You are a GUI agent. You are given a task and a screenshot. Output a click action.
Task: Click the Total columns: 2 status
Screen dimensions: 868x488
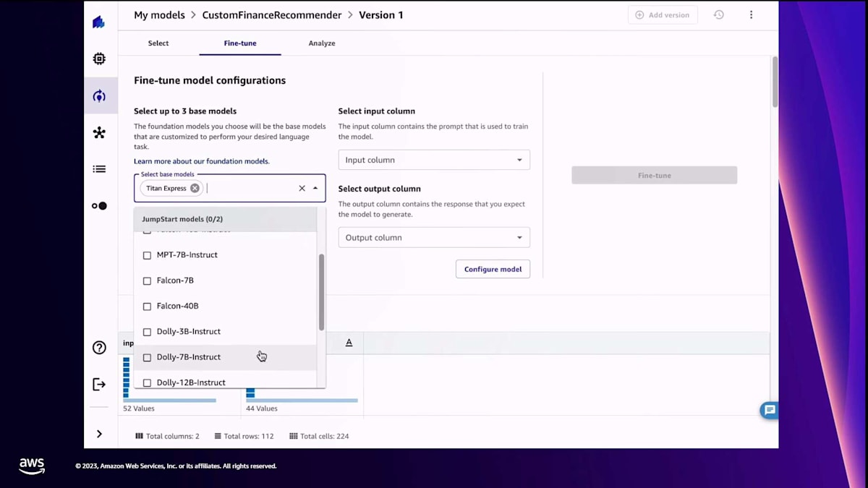point(168,436)
